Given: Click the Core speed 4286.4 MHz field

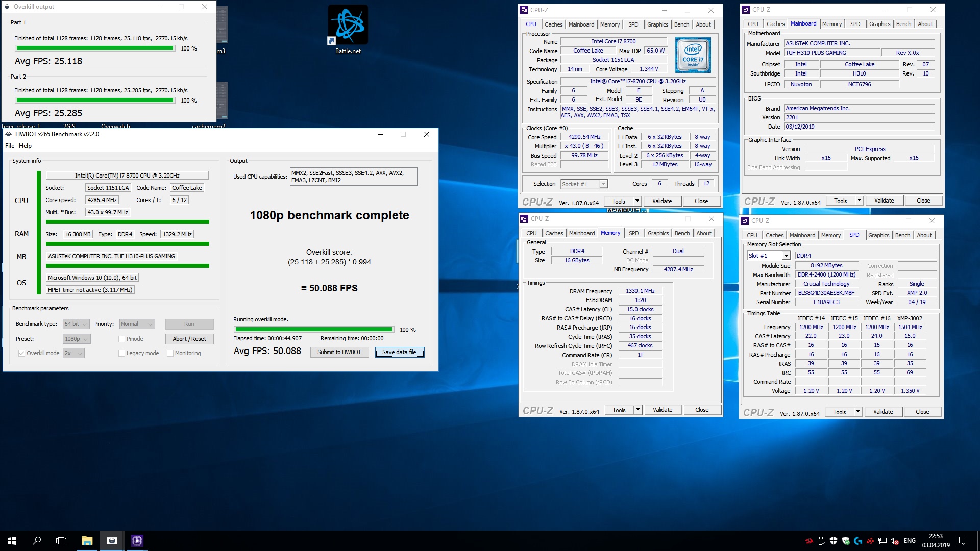Looking at the screenshot, I should [102, 200].
